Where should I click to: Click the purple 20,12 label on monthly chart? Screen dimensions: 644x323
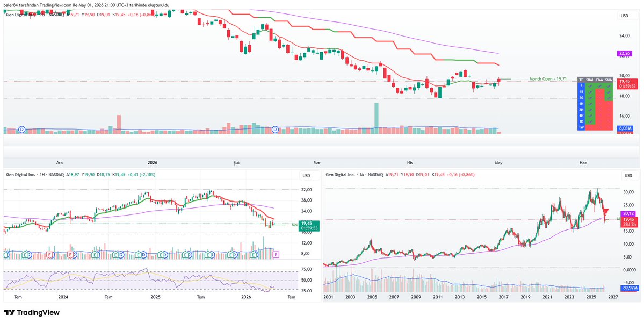[629, 214]
